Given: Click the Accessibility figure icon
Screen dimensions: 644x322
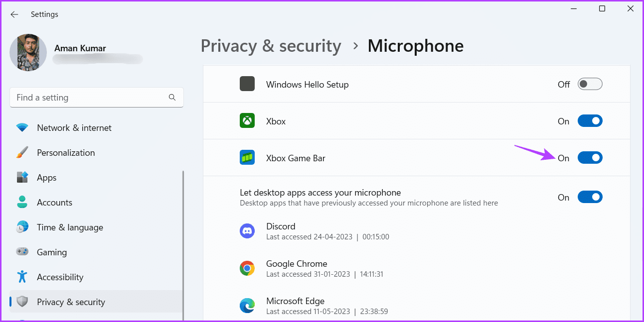Looking at the screenshot, I should coord(22,277).
